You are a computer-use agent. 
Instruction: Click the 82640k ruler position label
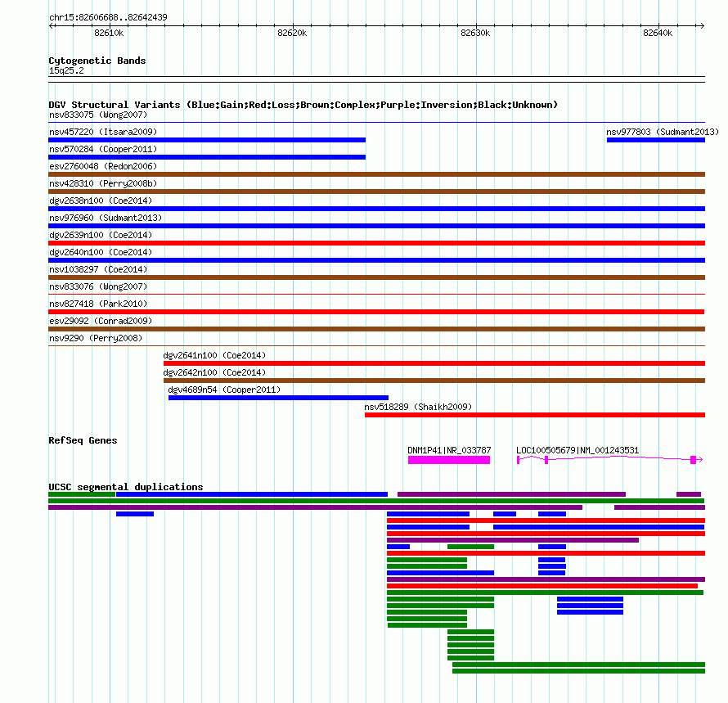(658, 33)
